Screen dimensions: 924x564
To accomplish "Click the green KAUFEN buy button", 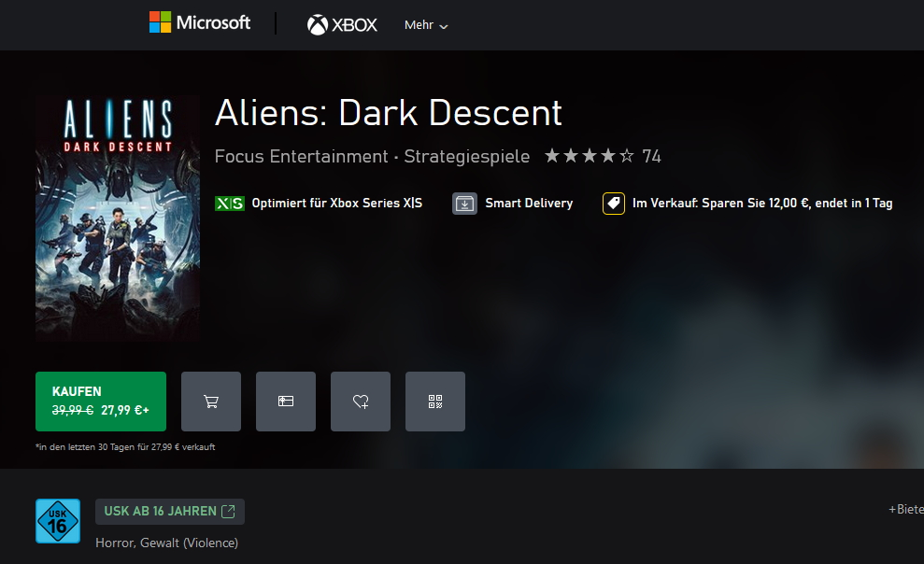I will 101,402.
